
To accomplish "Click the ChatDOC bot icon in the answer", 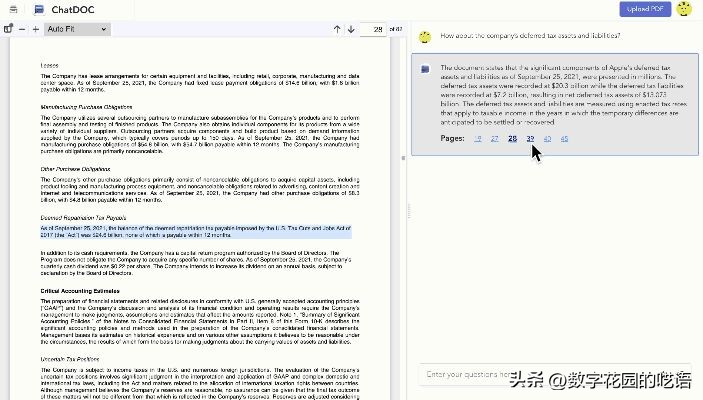I will [425, 69].
